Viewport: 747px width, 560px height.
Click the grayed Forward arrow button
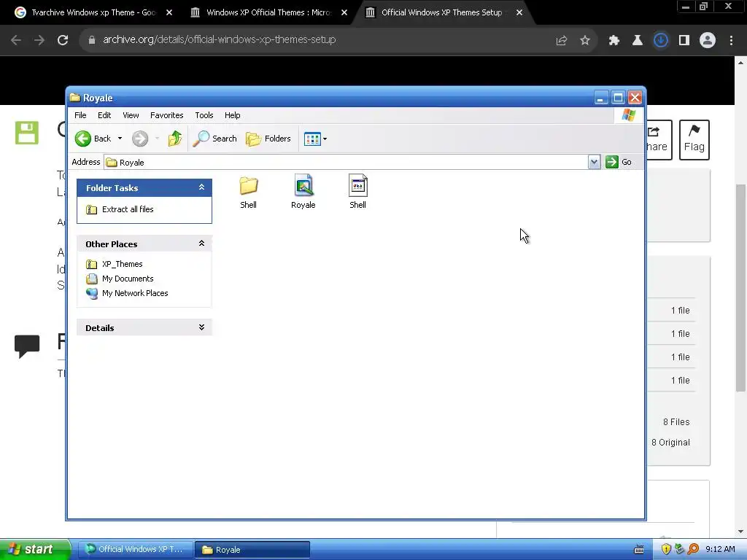point(139,139)
